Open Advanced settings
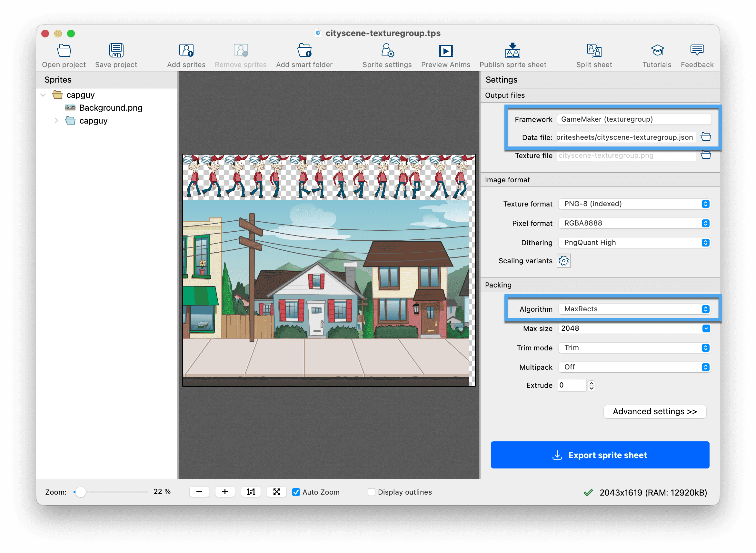Screen dimensions: 756x553 [655, 411]
